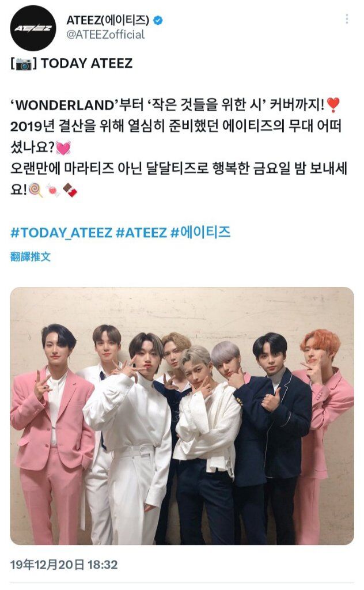Click the chocolate bar emoji
The height and width of the screenshot is (590, 364).
pyautogui.click(x=70, y=190)
